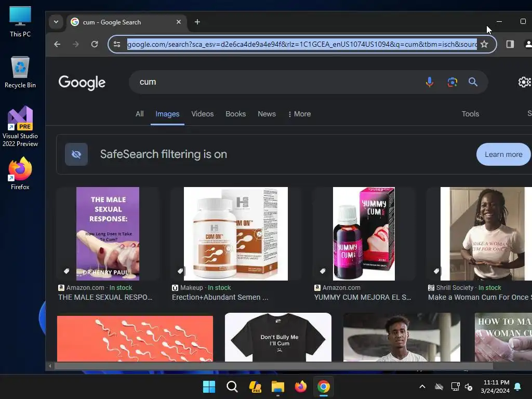This screenshot has height=399, width=532.
Task: Open the muted volume tray icon
Action: 469,387
